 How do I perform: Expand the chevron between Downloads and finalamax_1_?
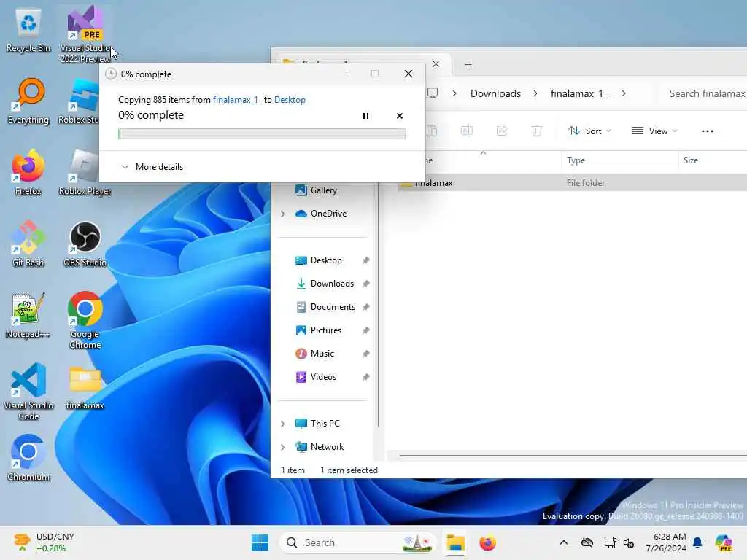(x=535, y=93)
